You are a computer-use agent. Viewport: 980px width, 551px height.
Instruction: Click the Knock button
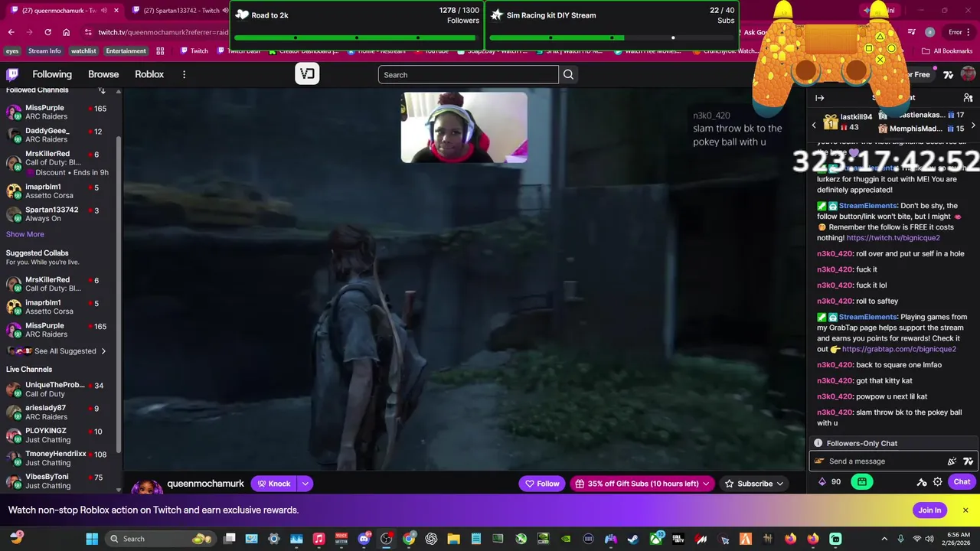[273, 484]
